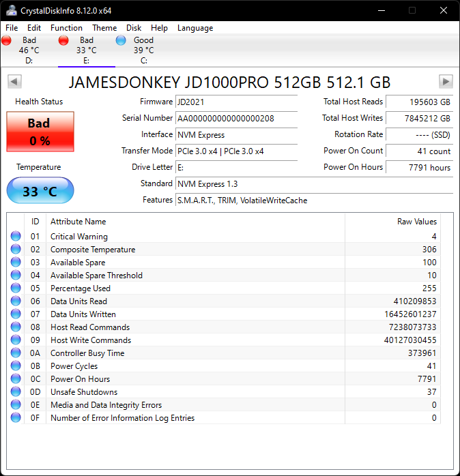Click the status orb for Power Cycles
This screenshot has height=476, width=460.
(16, 366)
